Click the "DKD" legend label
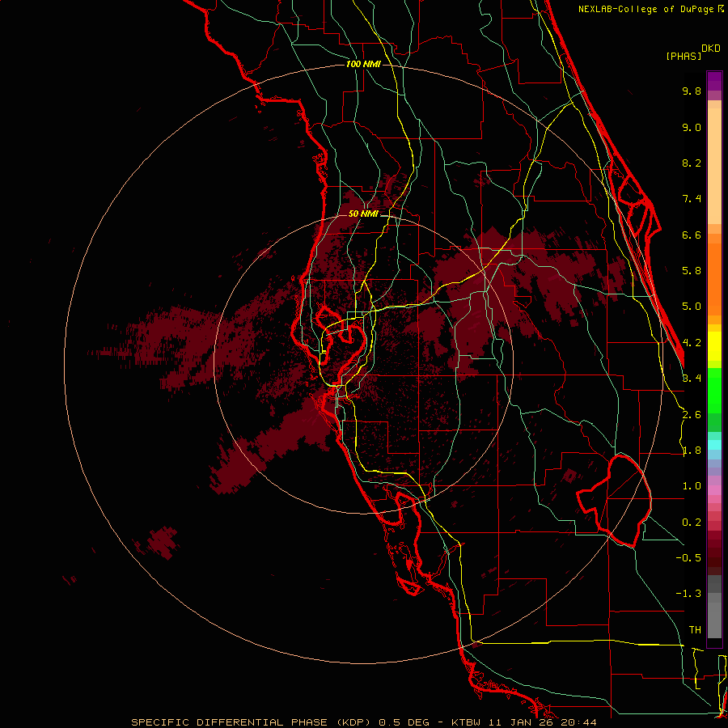 711,49
